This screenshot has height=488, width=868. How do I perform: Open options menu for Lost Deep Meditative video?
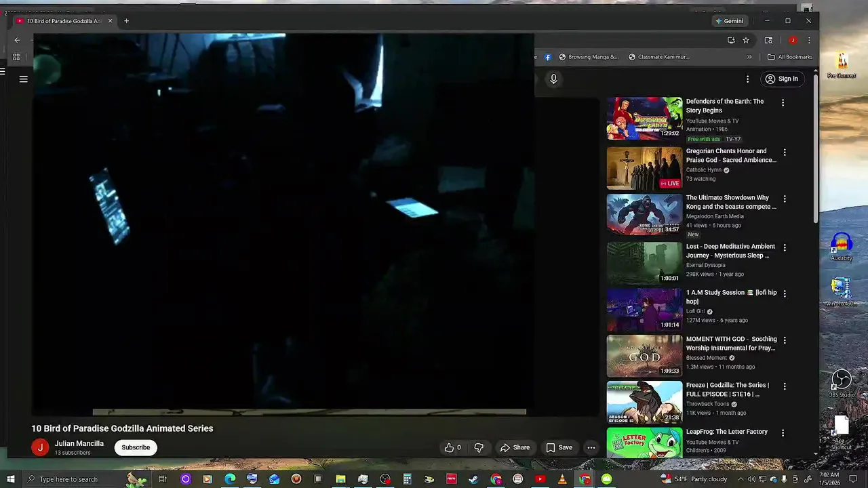click(x=785, y=248)
